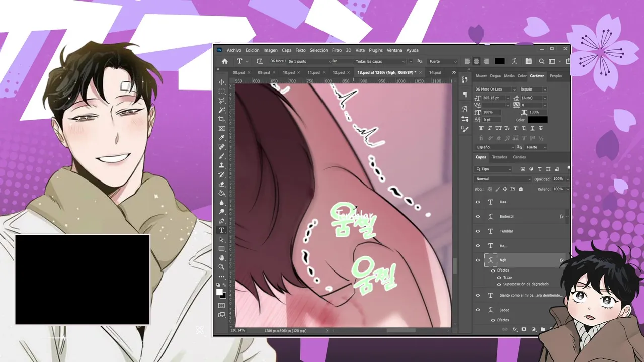644x362 pixels.
Task: Hide the Jadeo layer
Action: click(478, 310)
